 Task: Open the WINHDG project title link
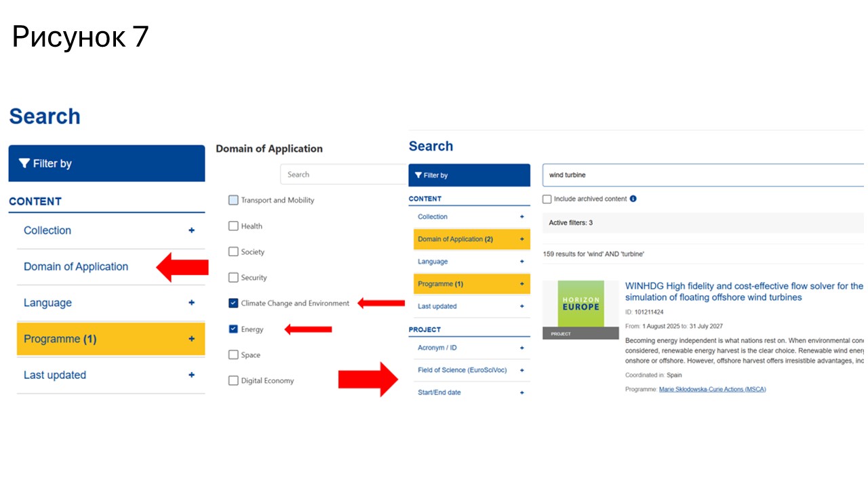point(743,291)
